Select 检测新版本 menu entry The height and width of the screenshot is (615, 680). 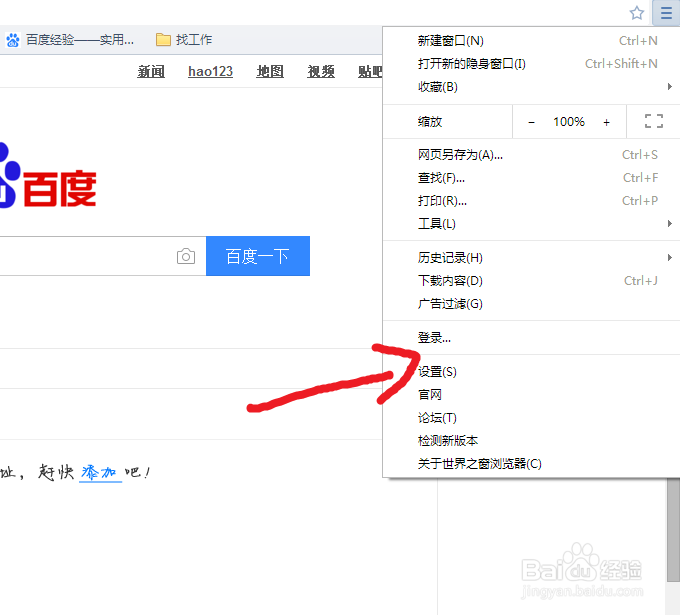point(531,441)
